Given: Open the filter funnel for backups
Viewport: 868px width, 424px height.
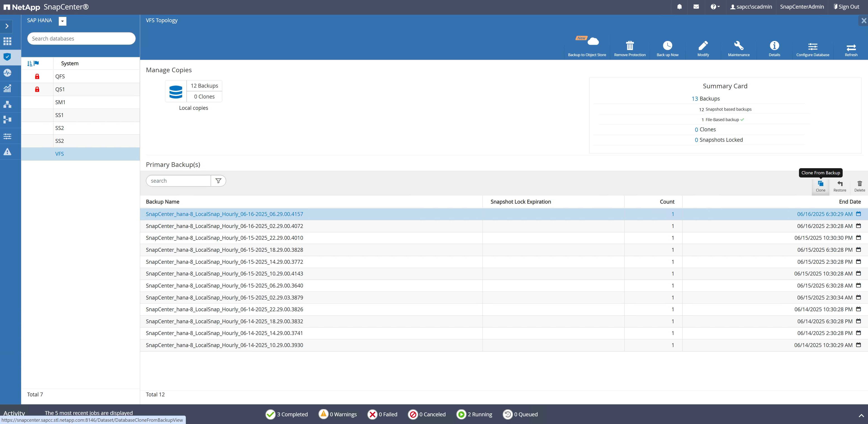Looking at the screenshot, I should point(218,181).
